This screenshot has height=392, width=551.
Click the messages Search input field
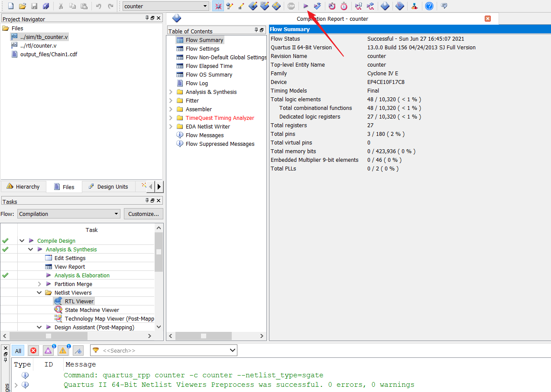pyautogui.click(x=164, y=350)
